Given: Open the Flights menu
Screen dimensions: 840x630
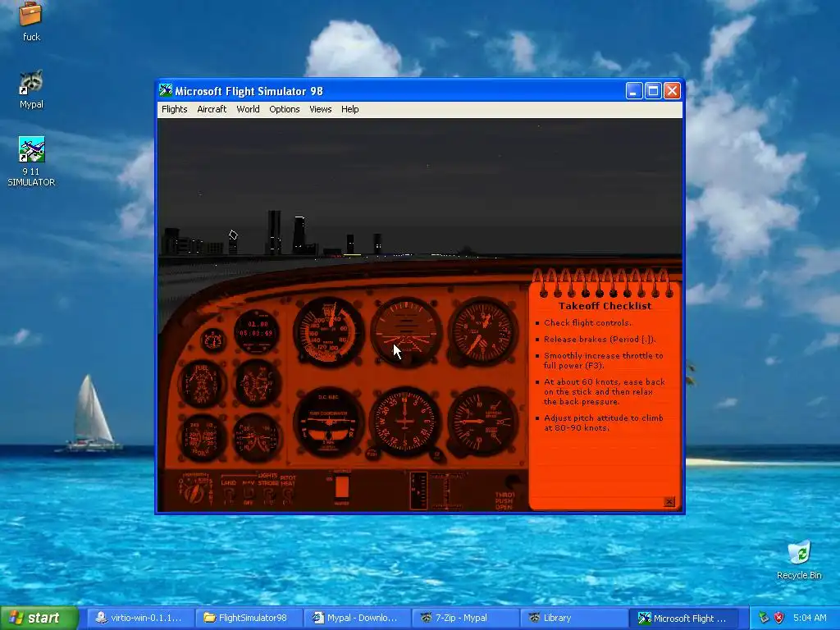Looking at the screenshot, I should tap(175, 109).
